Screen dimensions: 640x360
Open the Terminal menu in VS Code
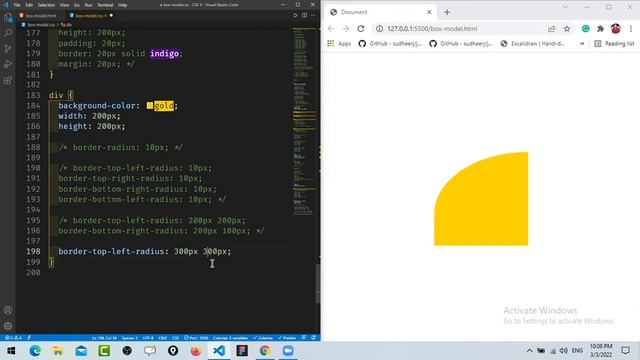click(105, 5)
